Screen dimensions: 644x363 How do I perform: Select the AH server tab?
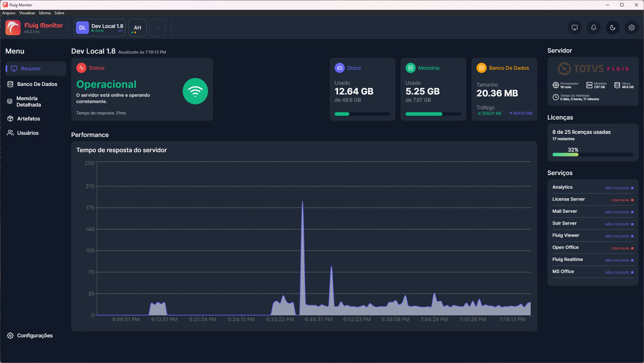[137, 28]
